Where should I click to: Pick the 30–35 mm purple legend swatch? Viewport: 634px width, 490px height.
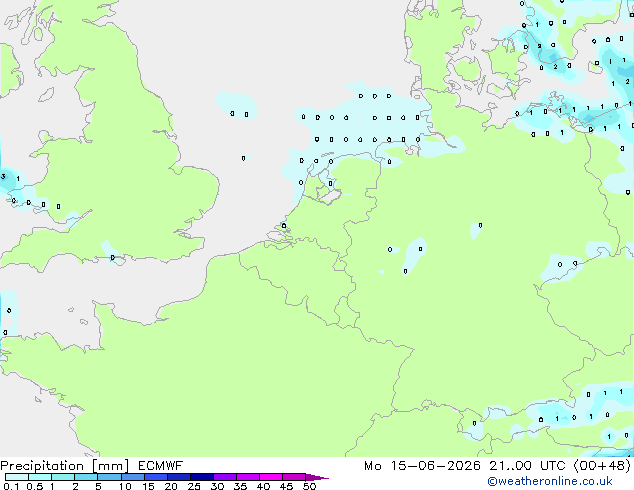coord(225,477)
